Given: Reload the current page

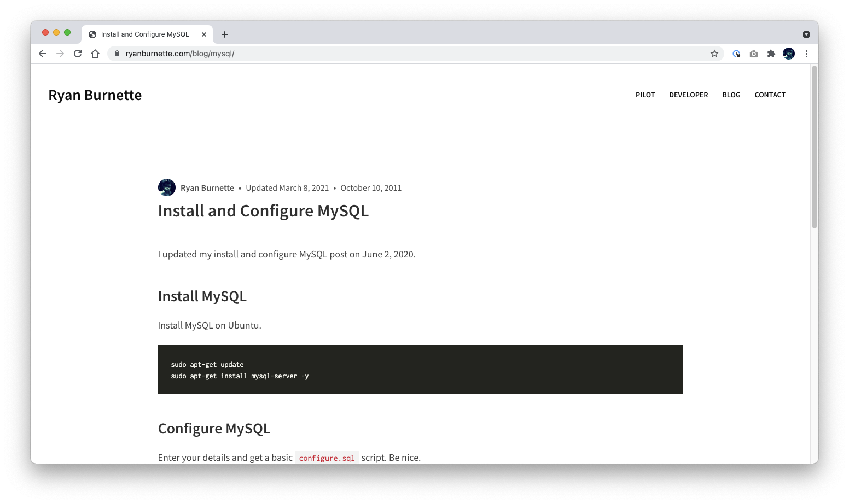Looking at the screenshot, I should [x=78, y=54].
